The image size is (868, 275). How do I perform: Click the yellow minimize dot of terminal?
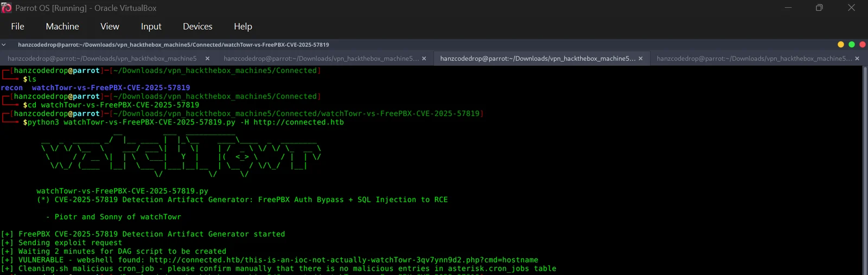point(841,45)
